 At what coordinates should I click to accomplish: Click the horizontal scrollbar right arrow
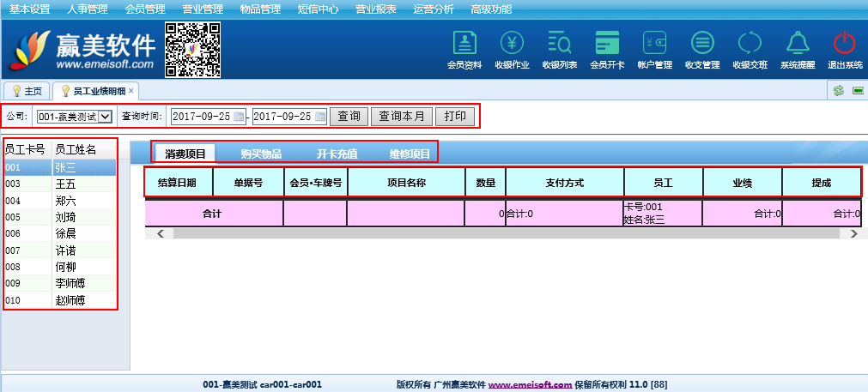[853, 233]
